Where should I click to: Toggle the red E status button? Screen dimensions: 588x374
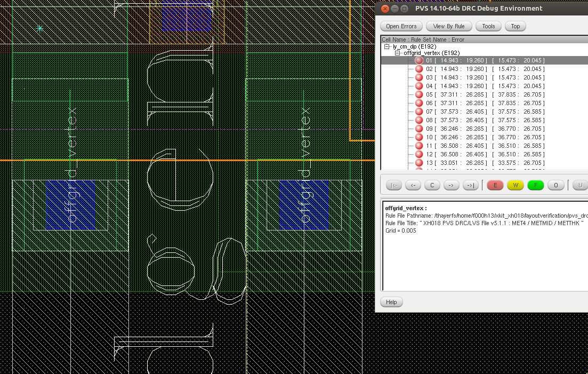coord(495,185)
